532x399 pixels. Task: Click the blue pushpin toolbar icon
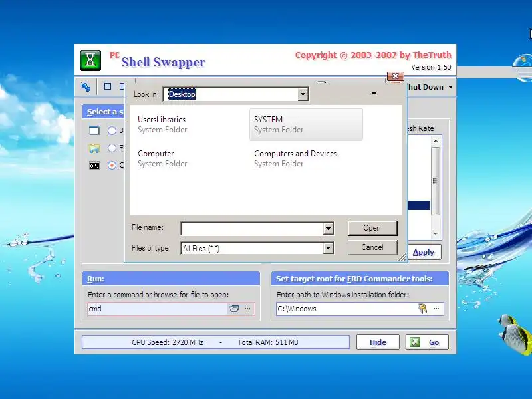point(86,87)
